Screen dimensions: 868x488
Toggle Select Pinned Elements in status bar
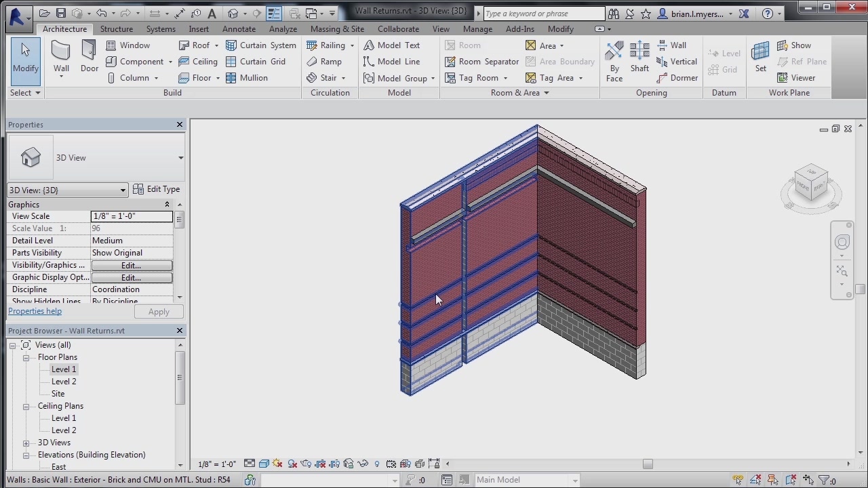click(773, 480)
